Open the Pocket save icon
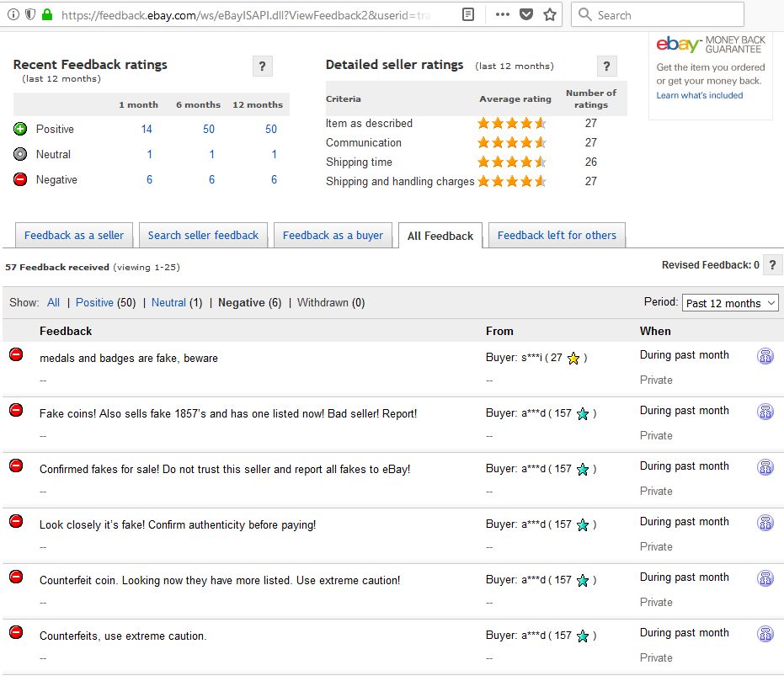 tap(526, 15)
